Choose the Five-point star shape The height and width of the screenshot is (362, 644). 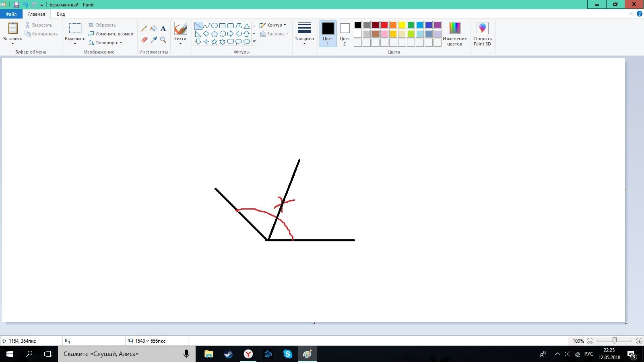pos(215,41)
